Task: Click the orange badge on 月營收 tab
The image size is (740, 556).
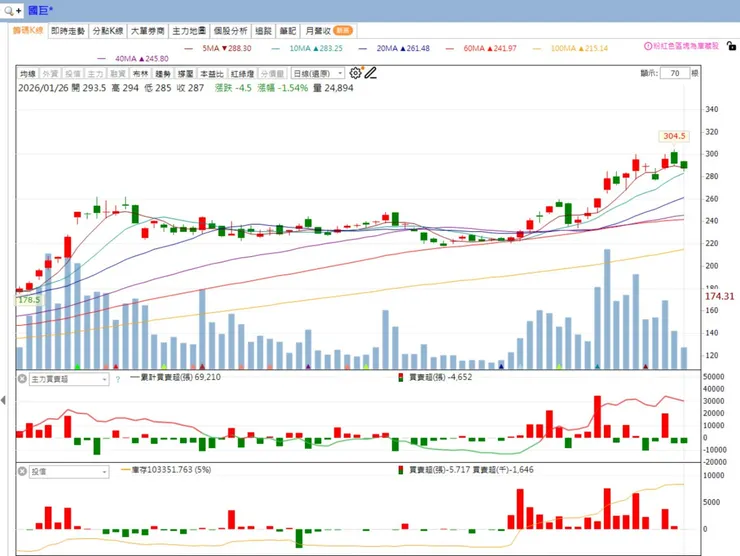Action: pyautogui.click(x=343, y=31)
